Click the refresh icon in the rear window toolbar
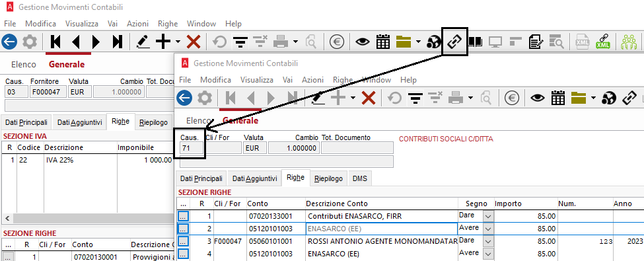 pyautogui.click(x=219, y=42)
